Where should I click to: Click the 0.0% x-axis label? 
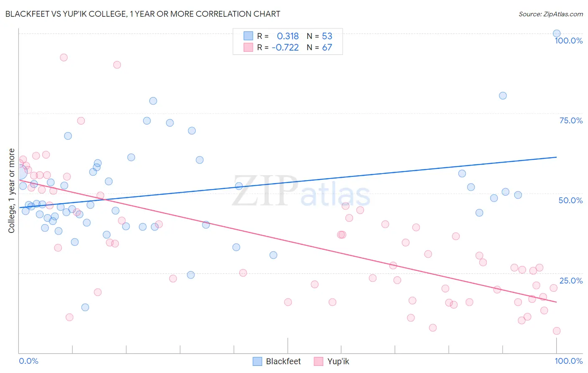[28, 361]
